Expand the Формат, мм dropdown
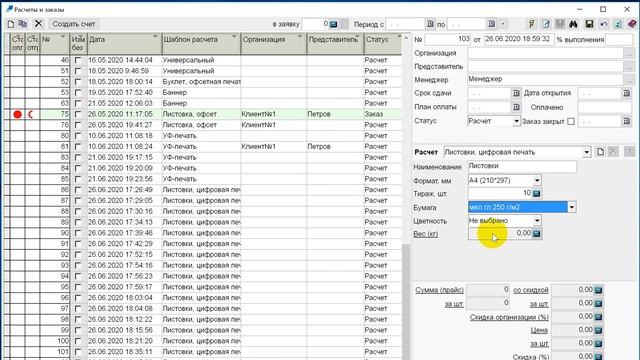The image size is (640, 360). [537, 180]
